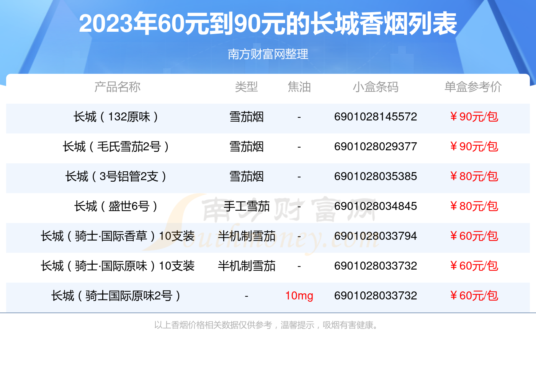Select the 单盒参考价 column header
Viewport: 536px width, 392px height.
pyautogui.click(x=473, y=87)
